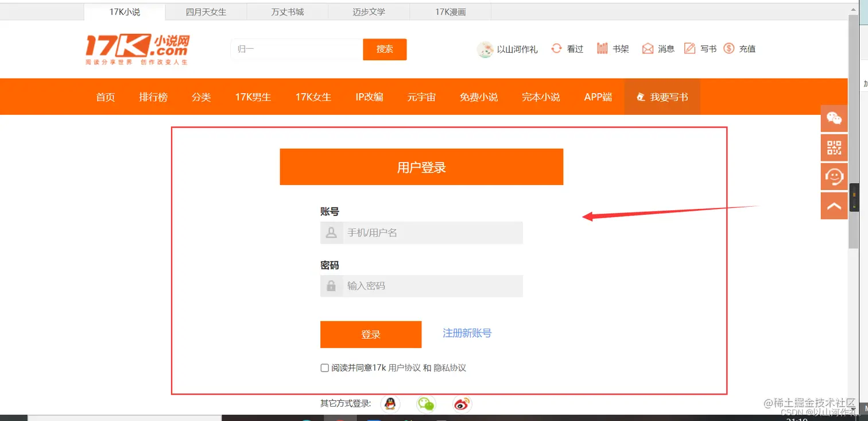Switch to the 四月天女生 tab
This screenshot has width=868, height=421.
[206, 11]
